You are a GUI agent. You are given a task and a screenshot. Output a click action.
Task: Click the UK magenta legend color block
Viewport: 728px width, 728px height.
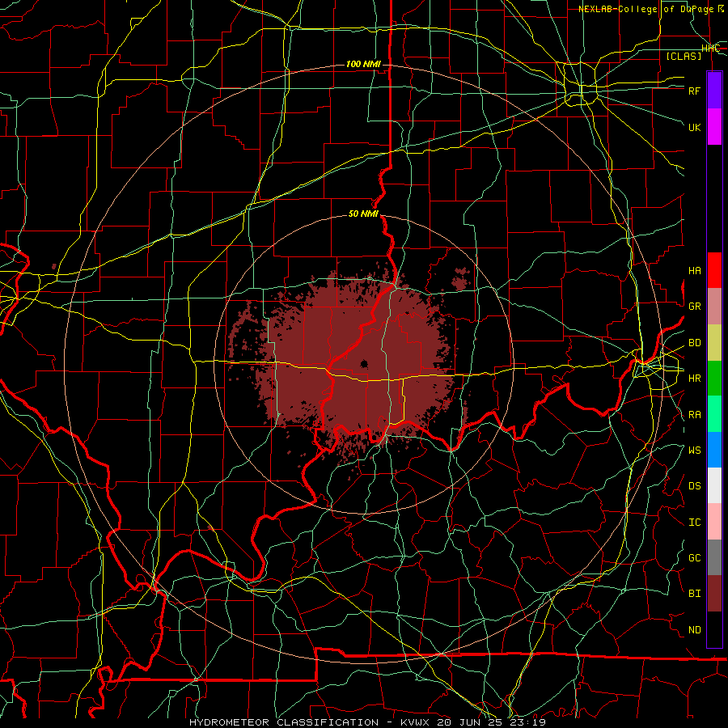pos(714,127)
